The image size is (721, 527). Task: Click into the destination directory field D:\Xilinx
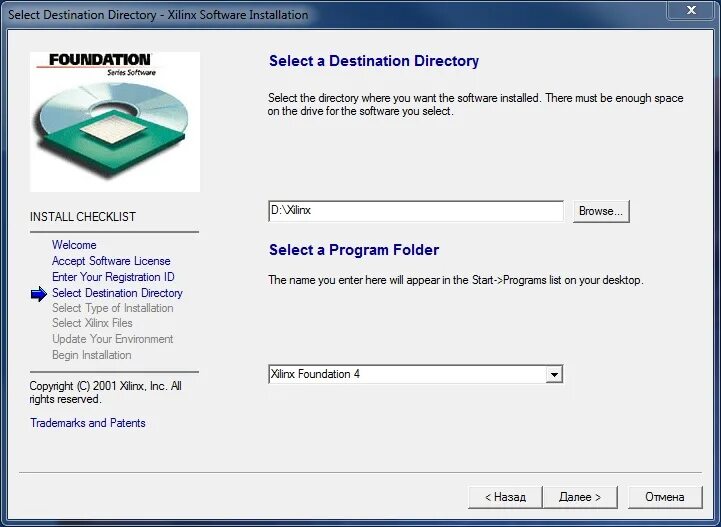(x=416, y=211)
